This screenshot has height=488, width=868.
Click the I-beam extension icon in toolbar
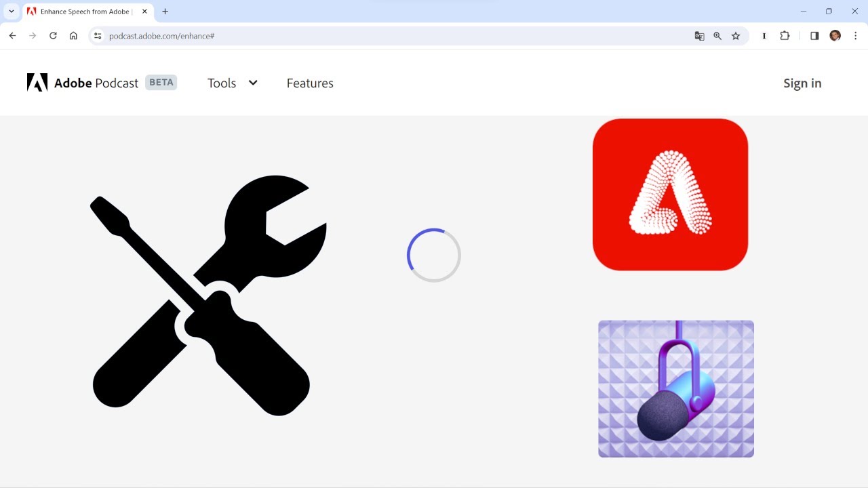(764, 36)
